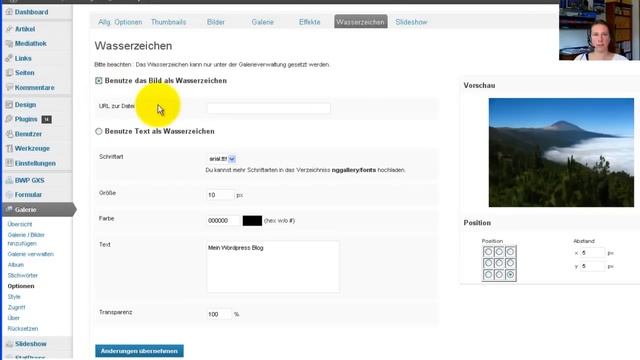The image size is (640, 360).
Task: Open the Album submenu link
Action: (16, 264)
